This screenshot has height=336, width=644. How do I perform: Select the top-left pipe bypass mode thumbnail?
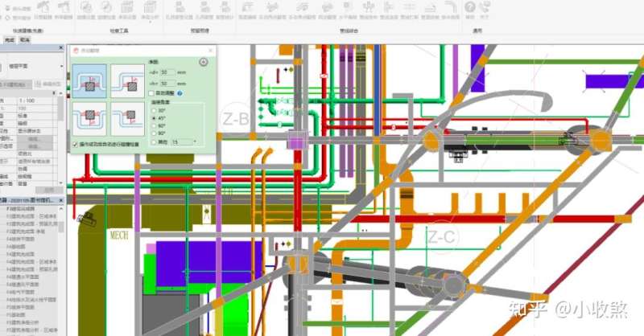[89, 80]
